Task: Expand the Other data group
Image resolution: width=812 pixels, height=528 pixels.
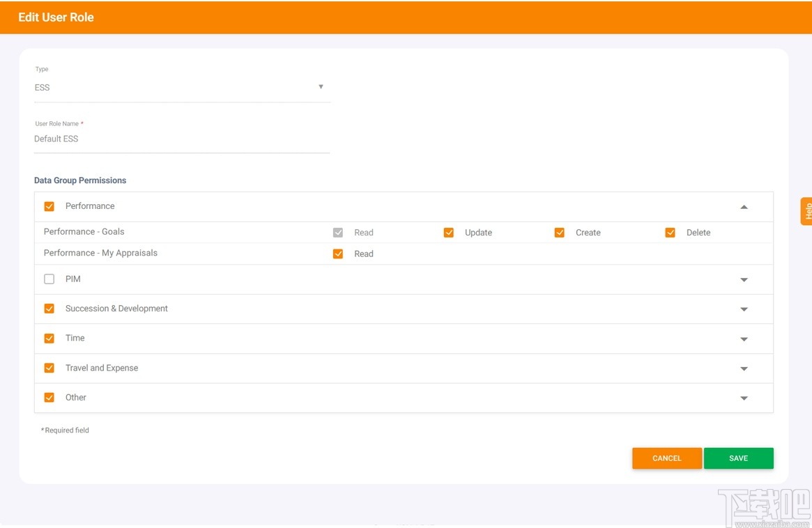Action: [744, 398]
